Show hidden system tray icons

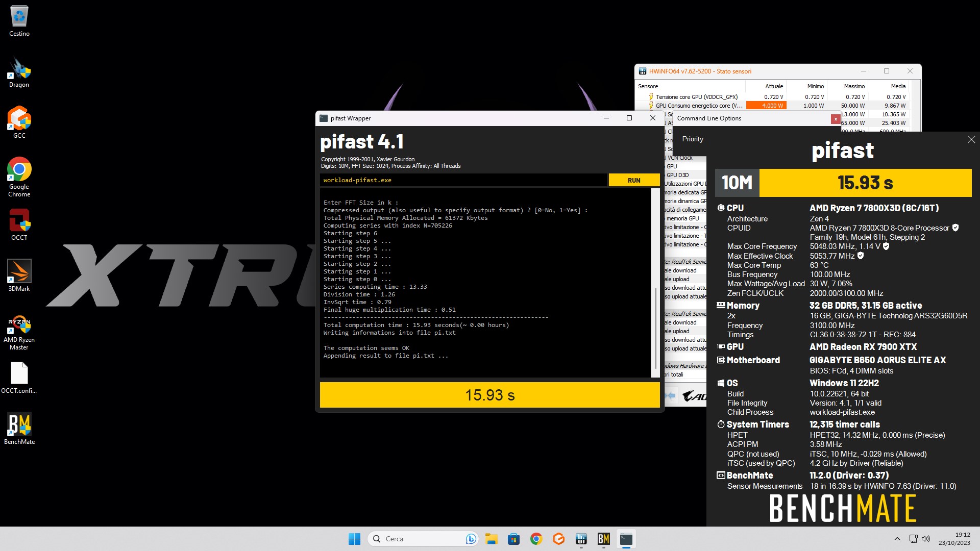tap(897, 539)
